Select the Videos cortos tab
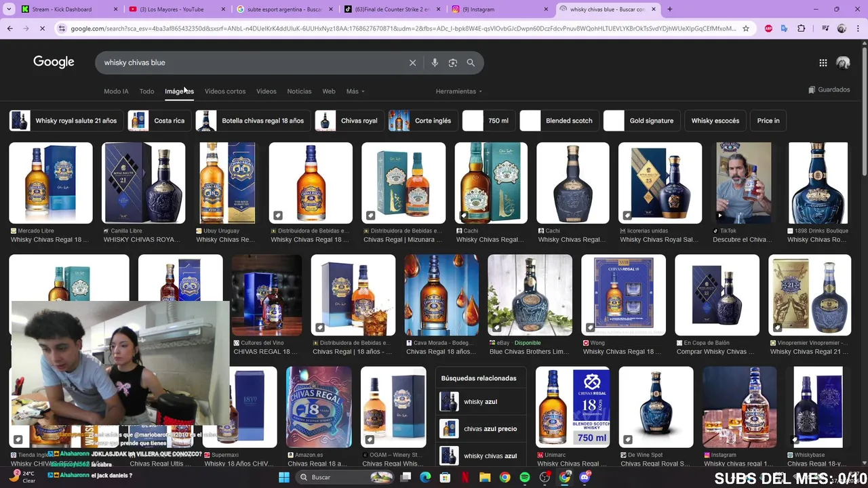The width and height of the screenshot is (868, 488). pyautogui.click(x=225, y=91)
